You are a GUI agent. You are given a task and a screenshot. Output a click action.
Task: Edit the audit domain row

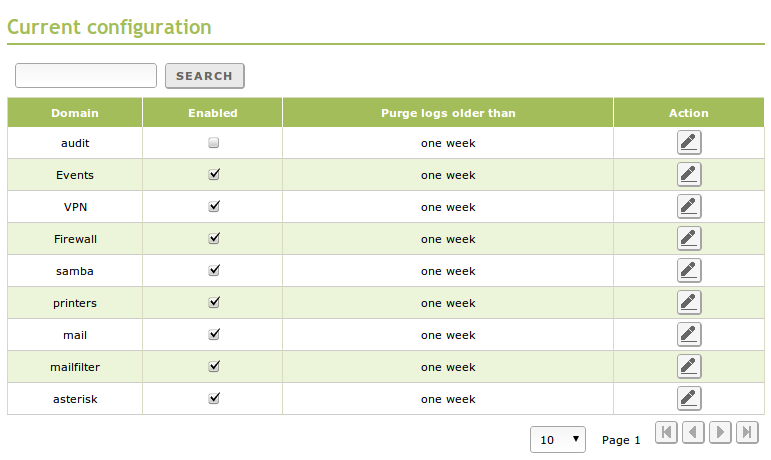tap(688, 143)
